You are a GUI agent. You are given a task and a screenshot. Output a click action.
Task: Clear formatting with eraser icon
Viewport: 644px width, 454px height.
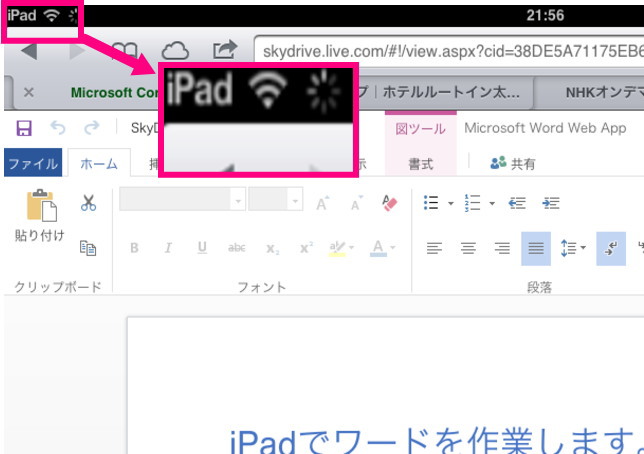(x=389, y=203)
